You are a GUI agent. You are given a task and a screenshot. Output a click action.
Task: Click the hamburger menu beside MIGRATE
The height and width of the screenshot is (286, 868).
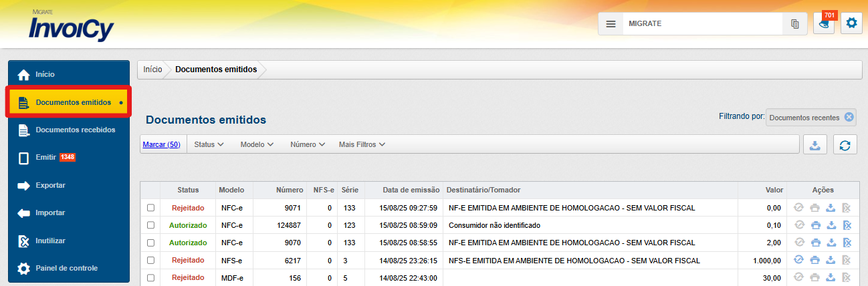click(x=611, y=23)
